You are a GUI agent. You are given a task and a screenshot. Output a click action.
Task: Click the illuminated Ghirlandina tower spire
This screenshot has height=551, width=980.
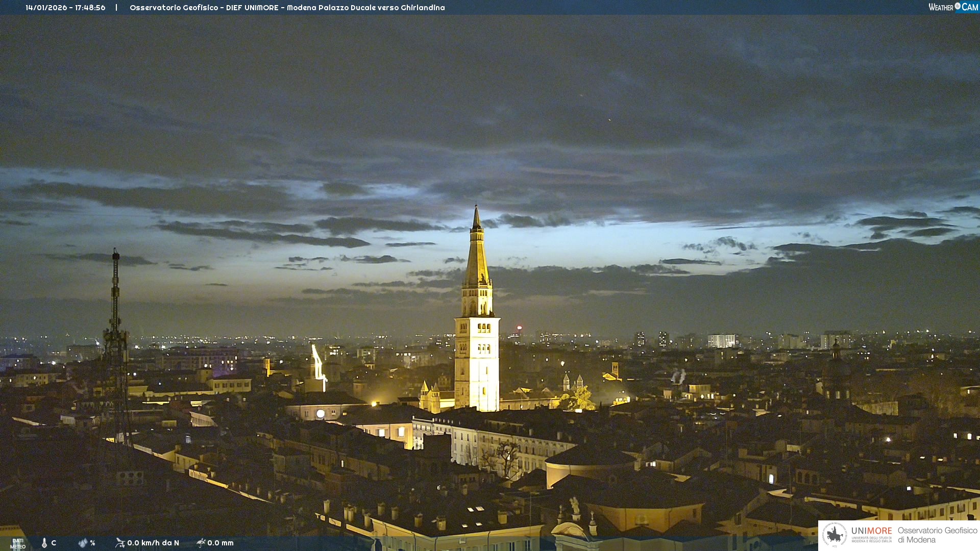point(477,255)
